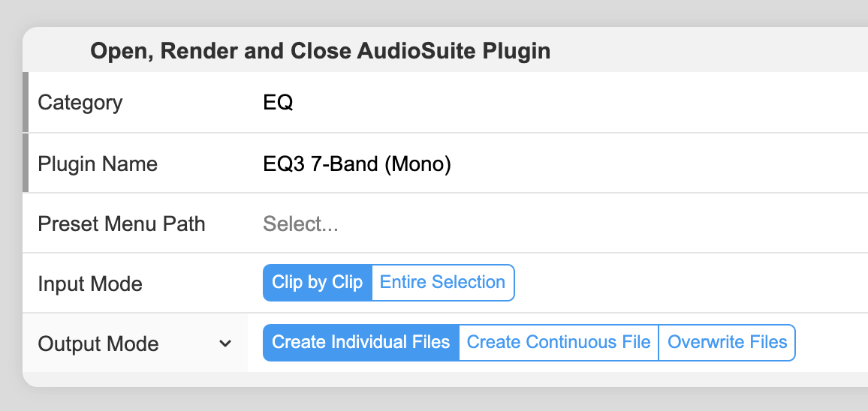Click the Preset Menu Path label
The height and width of the screenshot is (411, 868).
pos(121,223)
